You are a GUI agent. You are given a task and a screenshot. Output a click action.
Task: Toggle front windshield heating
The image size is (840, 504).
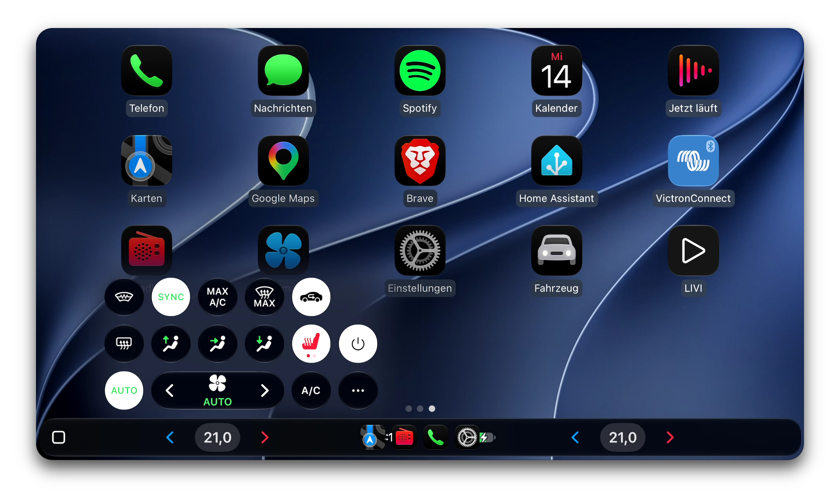pos(124,297)
